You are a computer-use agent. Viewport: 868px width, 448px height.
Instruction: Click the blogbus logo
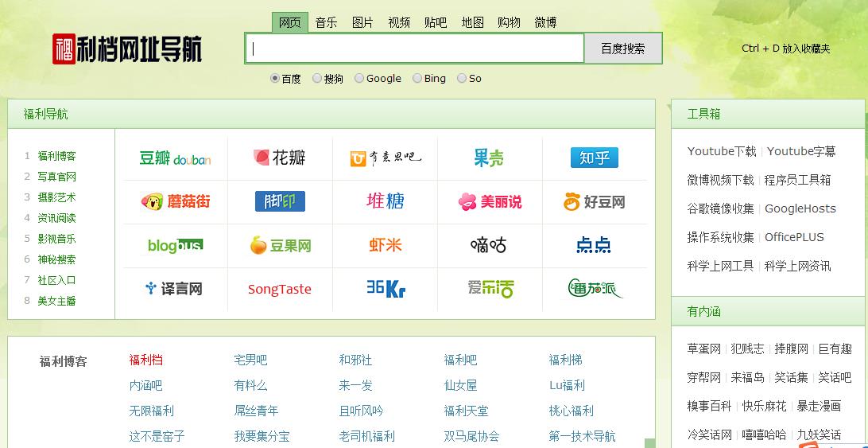175,245
